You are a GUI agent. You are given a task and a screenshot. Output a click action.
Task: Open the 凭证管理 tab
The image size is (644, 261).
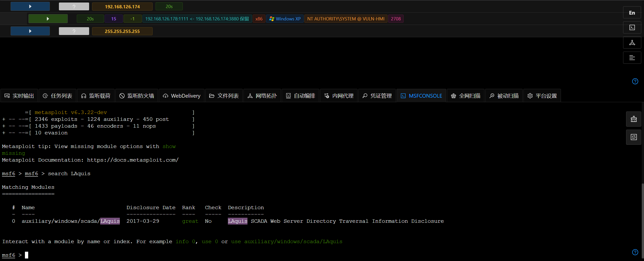click(x=377, y=96)
